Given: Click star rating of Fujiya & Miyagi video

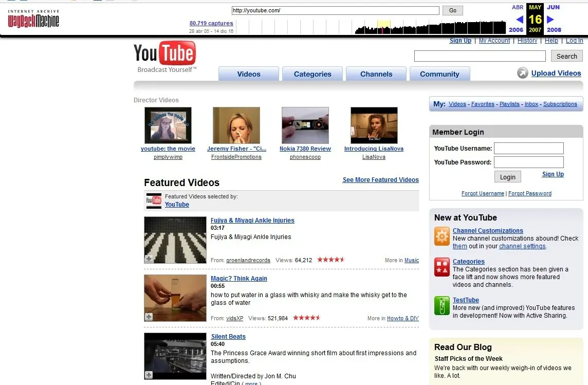Looking at the screenshot, I should (331, 260).
